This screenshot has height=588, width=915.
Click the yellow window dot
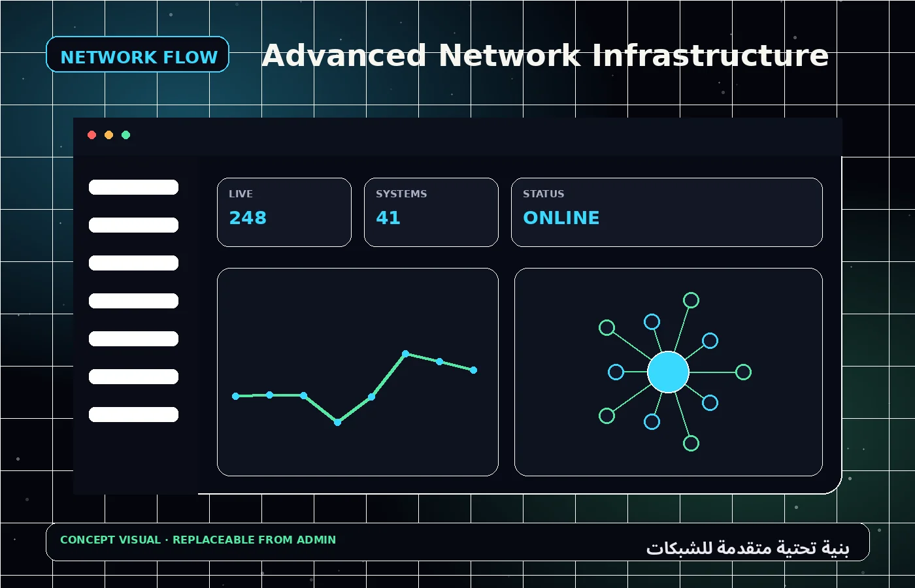[x=109, y=135]
